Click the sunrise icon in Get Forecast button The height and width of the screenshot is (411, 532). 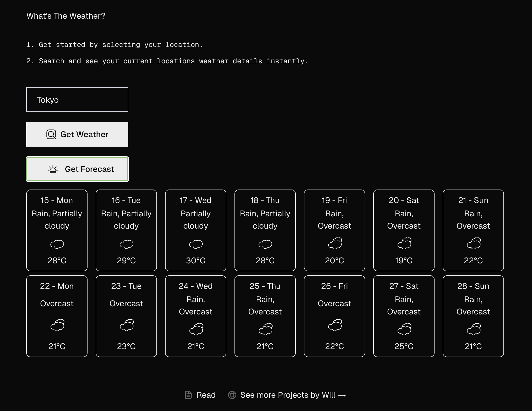pyautogui.click(x=53, y=169)
